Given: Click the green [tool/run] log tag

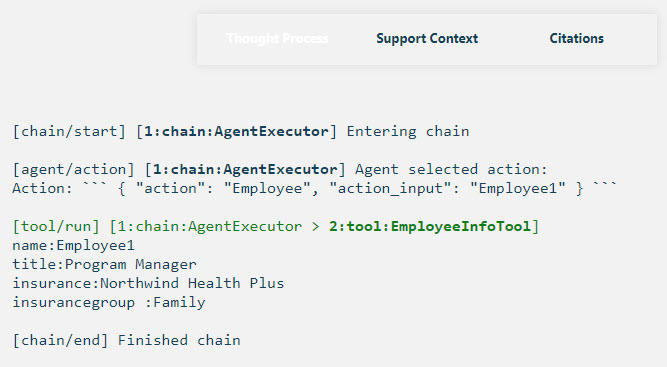Looking at the screenshot, I should click(x=56, y=226).
